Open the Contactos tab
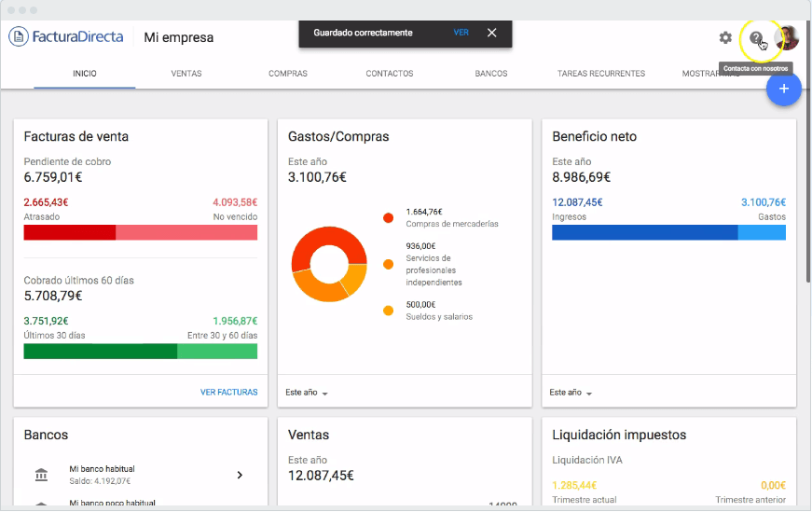 pos(390,74)
